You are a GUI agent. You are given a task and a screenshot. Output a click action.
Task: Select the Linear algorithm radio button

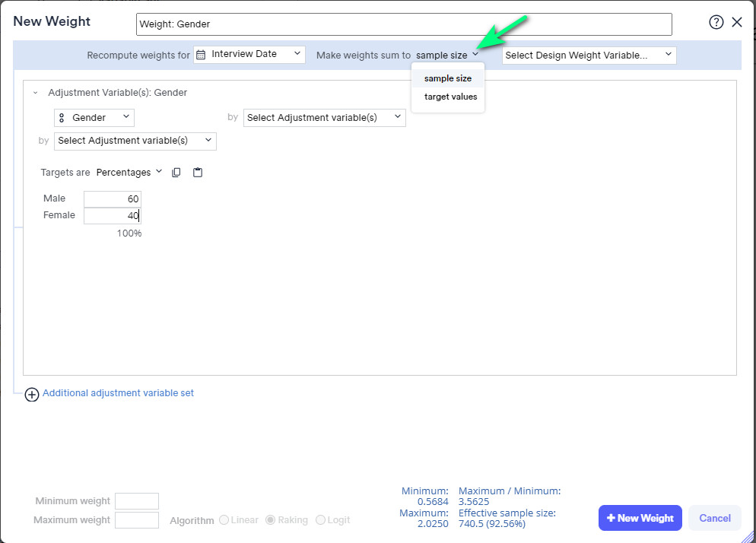pos(224,520)
